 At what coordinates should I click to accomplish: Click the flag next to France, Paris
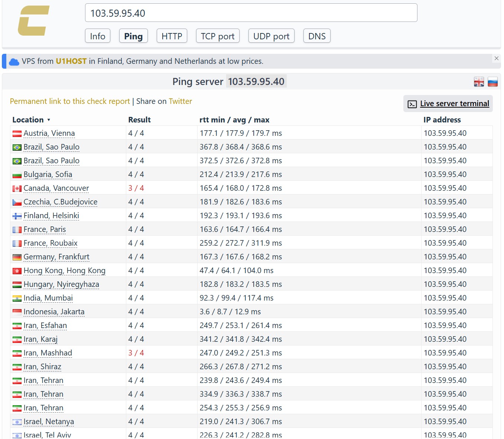pyautogui.click(x=17, y=230)
